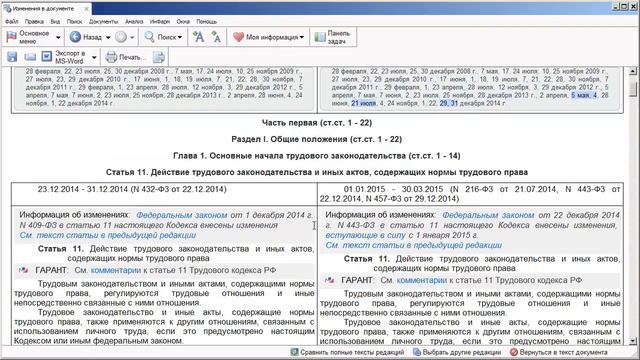Open the Документы menu

(x=103, y=22)
